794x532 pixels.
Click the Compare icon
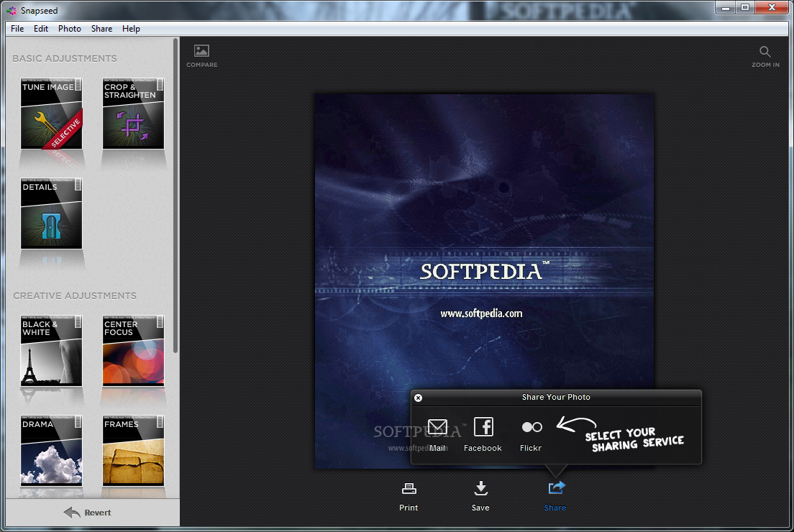click(x=201, y=51)
